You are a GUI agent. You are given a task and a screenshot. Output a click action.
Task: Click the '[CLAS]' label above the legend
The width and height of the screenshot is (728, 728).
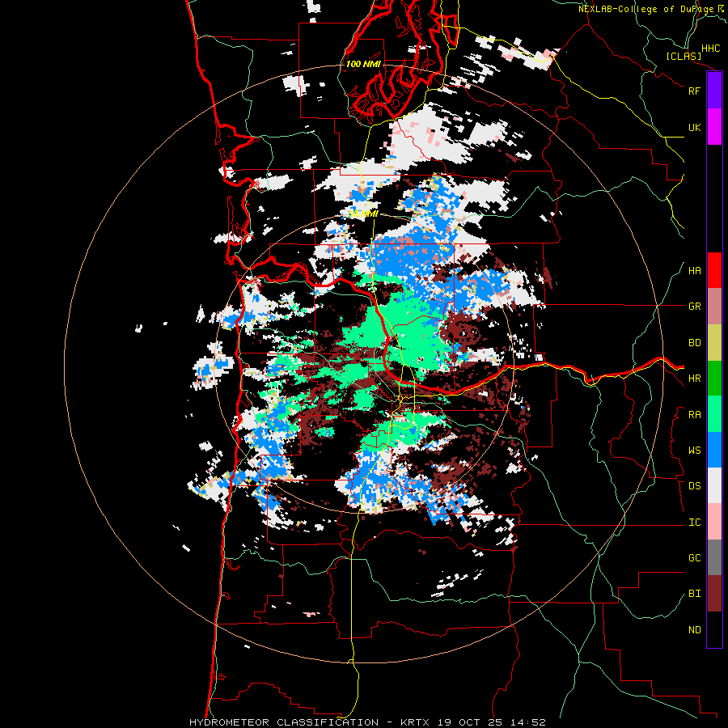point(684,56)
